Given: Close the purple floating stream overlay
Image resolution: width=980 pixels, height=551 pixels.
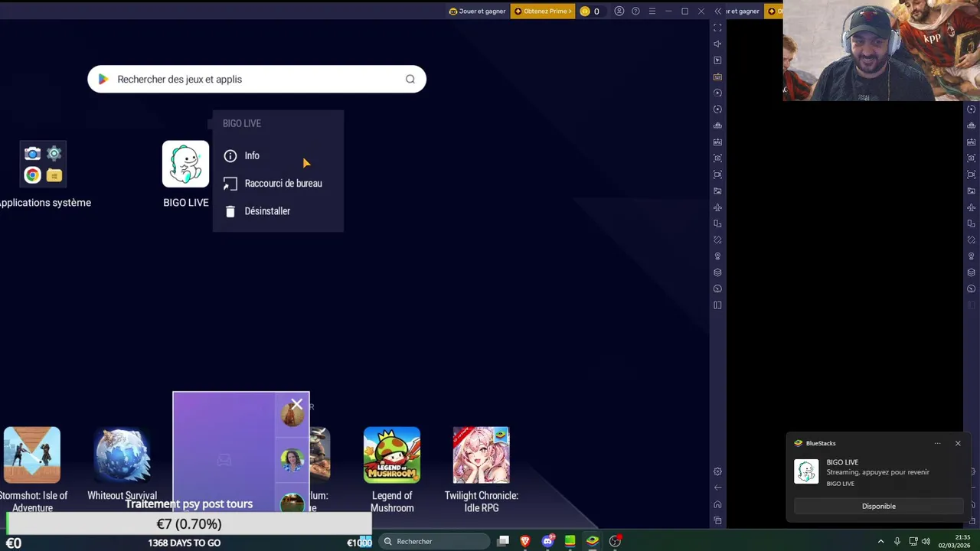Looking at the screenshot, I should point(297,404).
